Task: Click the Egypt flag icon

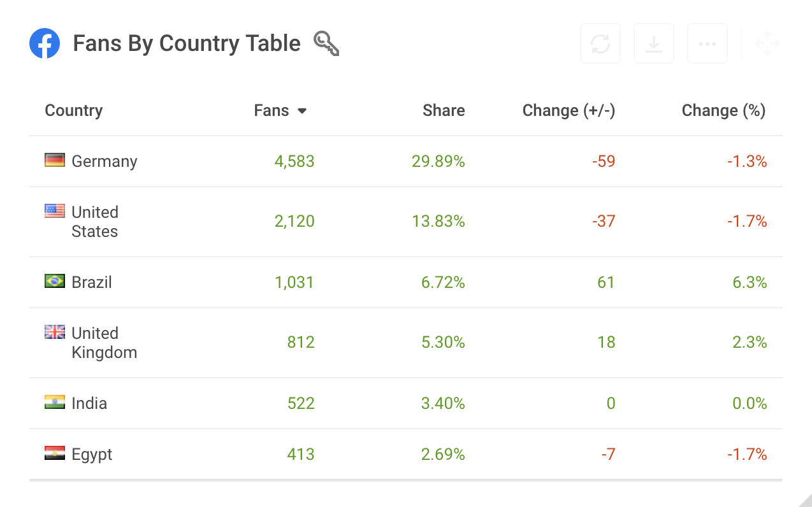Action: [x=55, y=453]
